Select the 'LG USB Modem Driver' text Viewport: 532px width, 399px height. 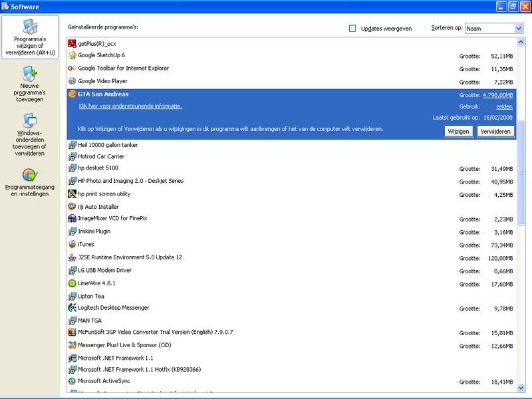104,270
